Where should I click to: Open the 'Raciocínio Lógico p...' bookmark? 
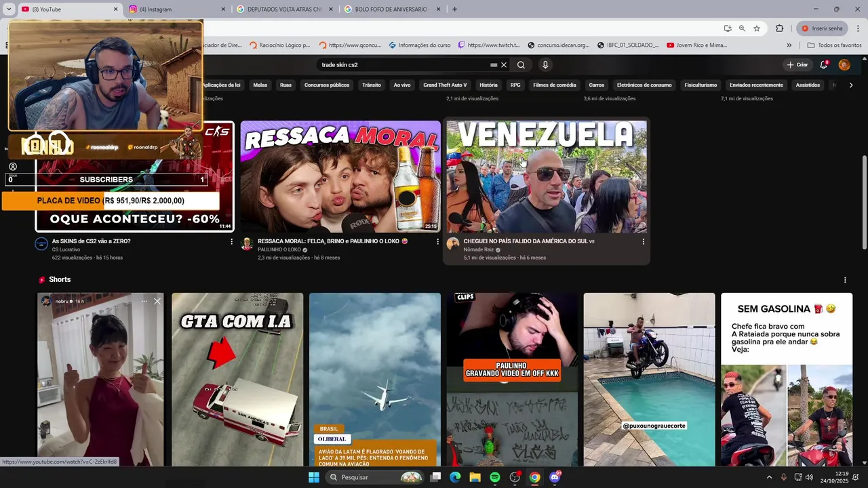[279, 45]
